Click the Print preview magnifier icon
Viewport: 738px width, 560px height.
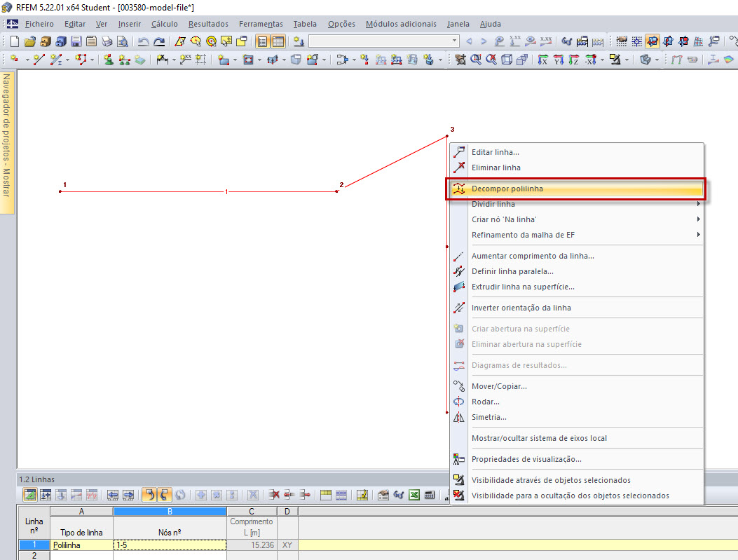[123, 41]
